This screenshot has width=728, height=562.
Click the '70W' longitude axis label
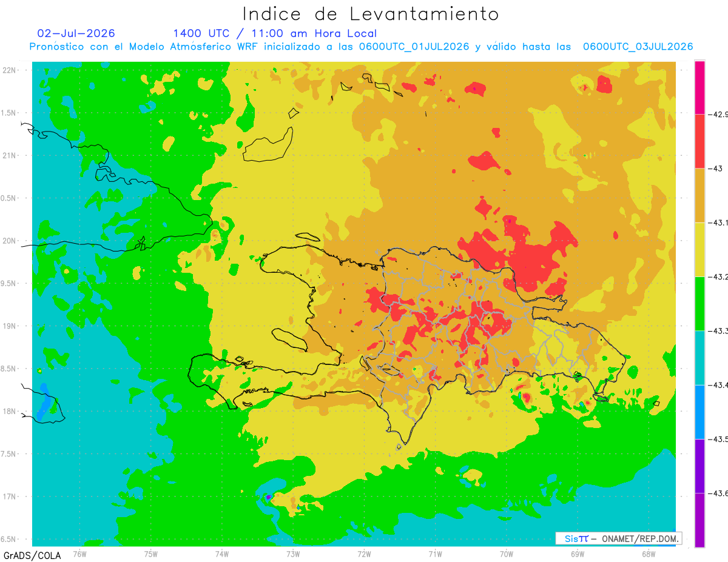(507, 554)
